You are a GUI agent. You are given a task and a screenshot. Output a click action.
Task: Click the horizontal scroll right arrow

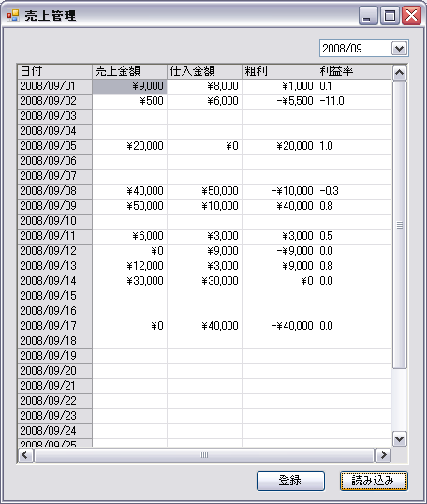[x=383, y=455]
